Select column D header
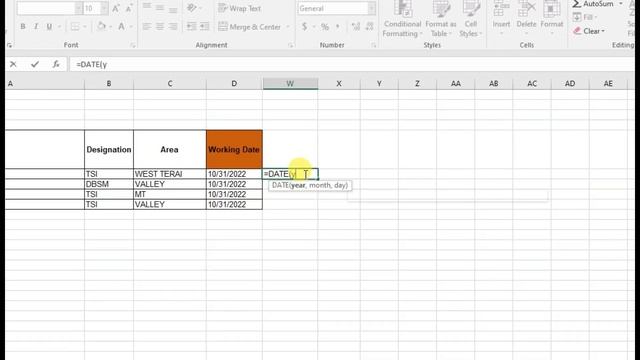Image resolution: width=640 pixels, height=360 pixels. point(234,84)
